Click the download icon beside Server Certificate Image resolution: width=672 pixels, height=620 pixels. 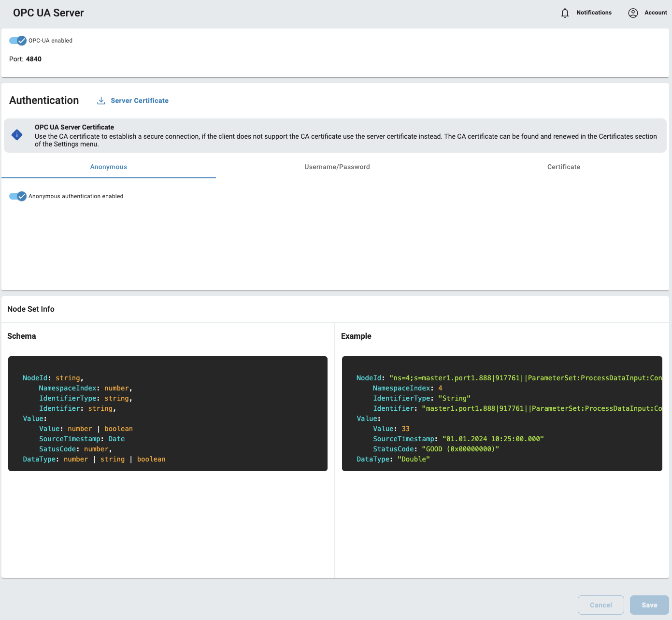101,101
